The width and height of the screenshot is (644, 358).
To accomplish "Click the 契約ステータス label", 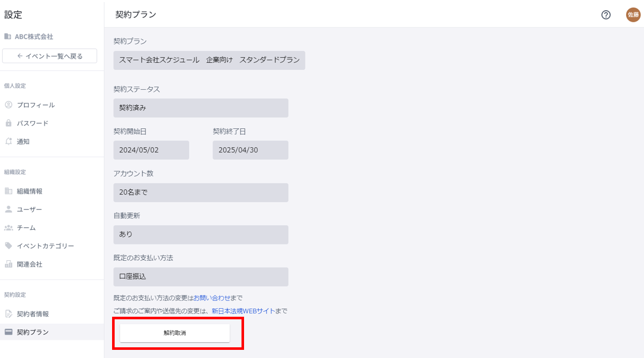I will click(137, 89).
